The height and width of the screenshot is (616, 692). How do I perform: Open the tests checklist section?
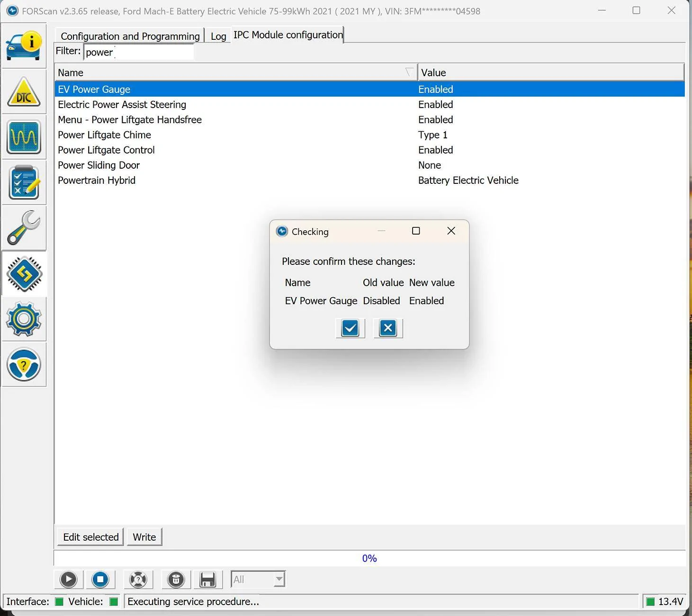click(24, 182)
